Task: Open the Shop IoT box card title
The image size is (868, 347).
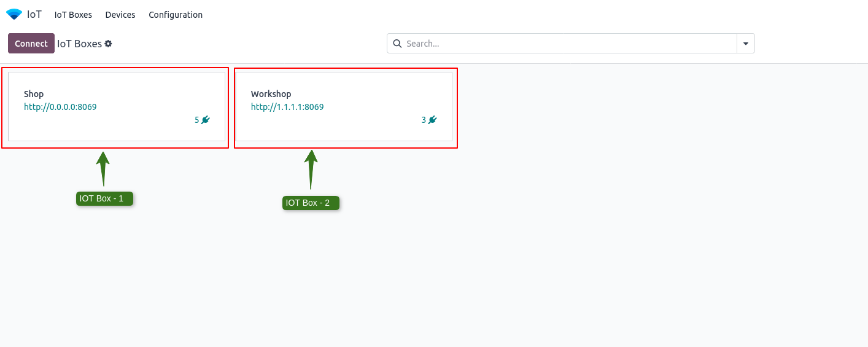Action: [34, 94]
